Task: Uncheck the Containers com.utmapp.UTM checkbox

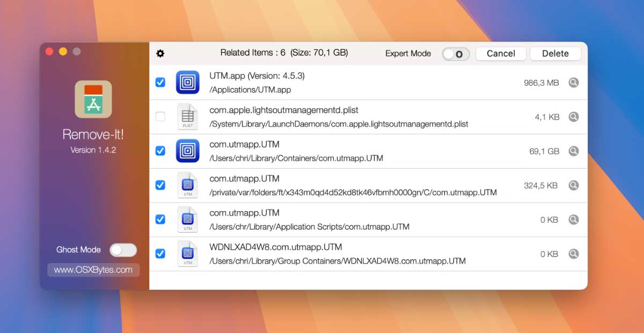Action: [160, 151]
